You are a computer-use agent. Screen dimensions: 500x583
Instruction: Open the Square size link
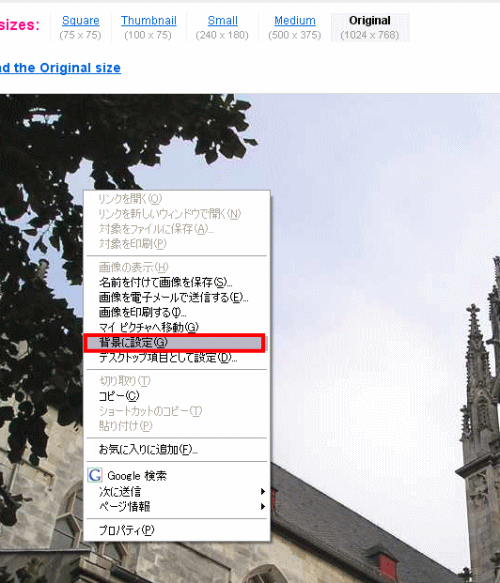pyautogui.click(x=81, y=20)
